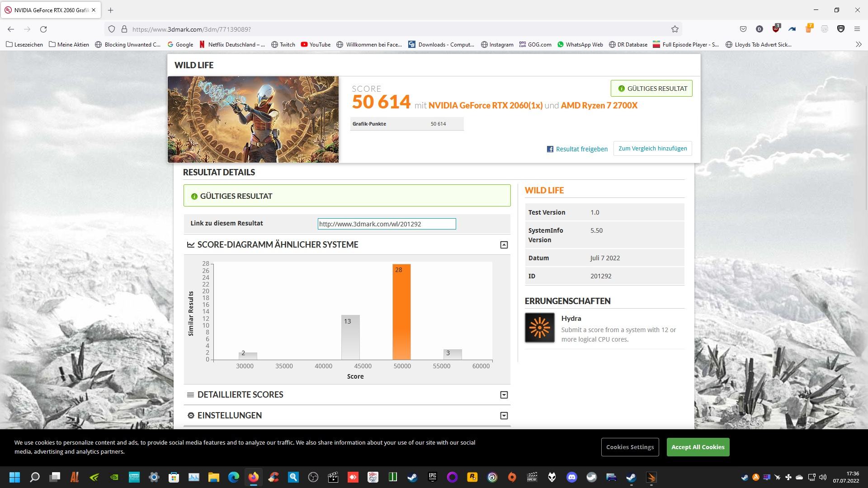
Task: Share result via Resultat freigeben
Action: click(577, 149)
